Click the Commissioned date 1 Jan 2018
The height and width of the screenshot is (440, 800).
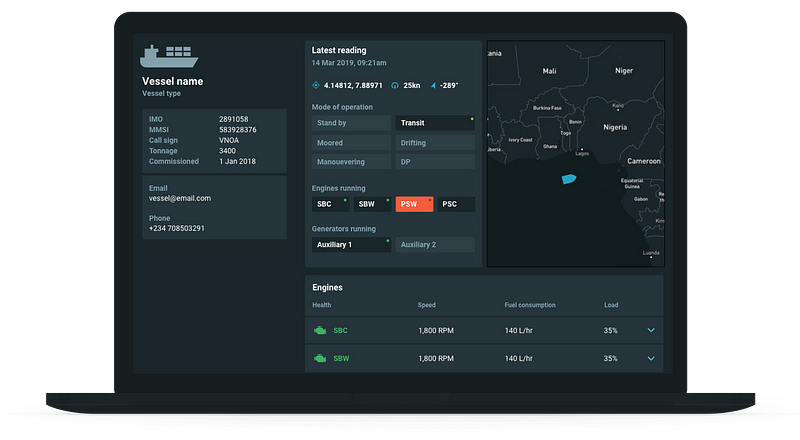(x=237, y=161)
